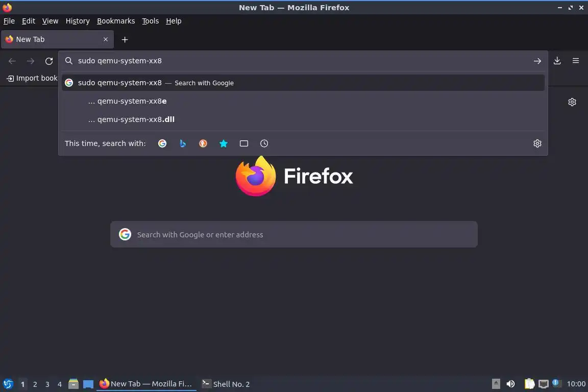The width and height of the screenshot is (588, 392).
Task: Select the New Tab tab
Action: point(57,39)
